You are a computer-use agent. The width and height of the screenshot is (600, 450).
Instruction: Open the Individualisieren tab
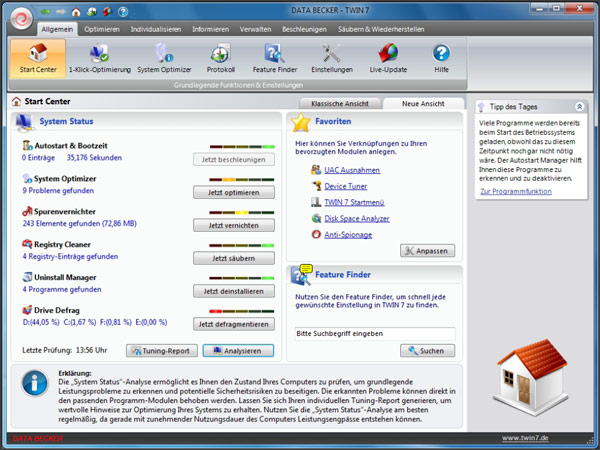click(x=156, y=29)
